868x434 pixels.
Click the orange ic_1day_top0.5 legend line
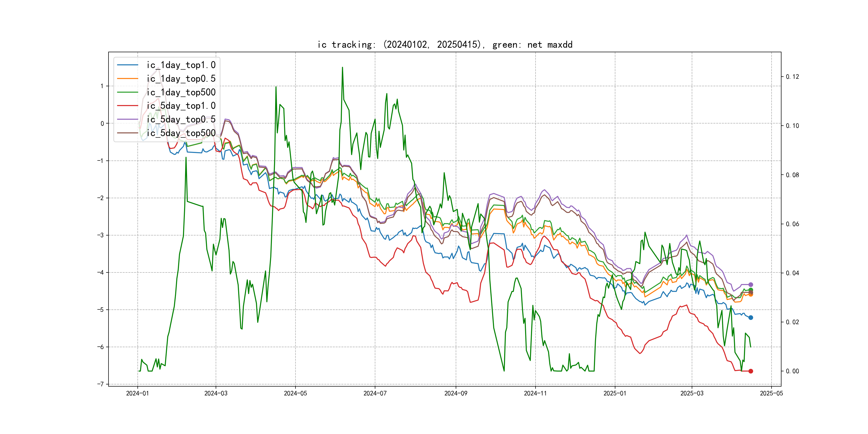(127, 78)
